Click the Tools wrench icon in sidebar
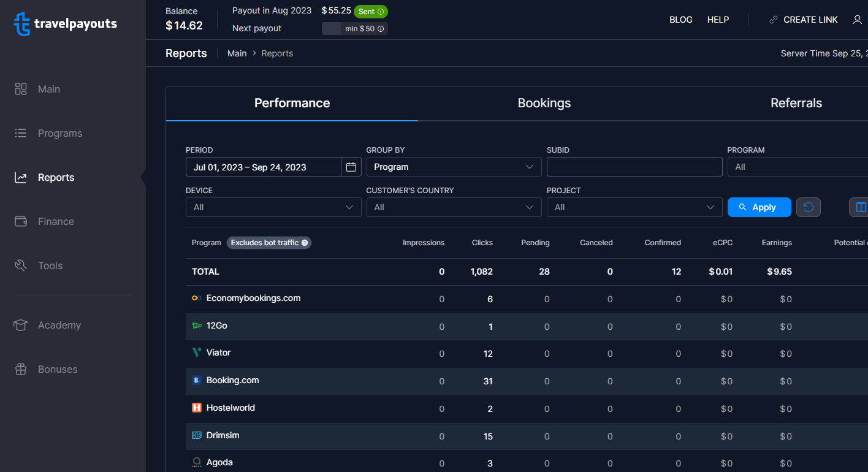 (21, 265)
